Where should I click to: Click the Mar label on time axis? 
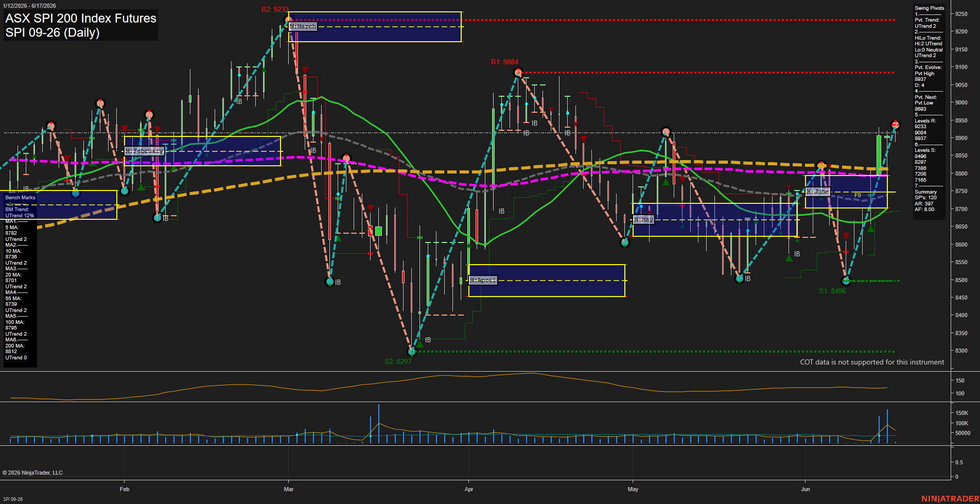click(289, 489)
